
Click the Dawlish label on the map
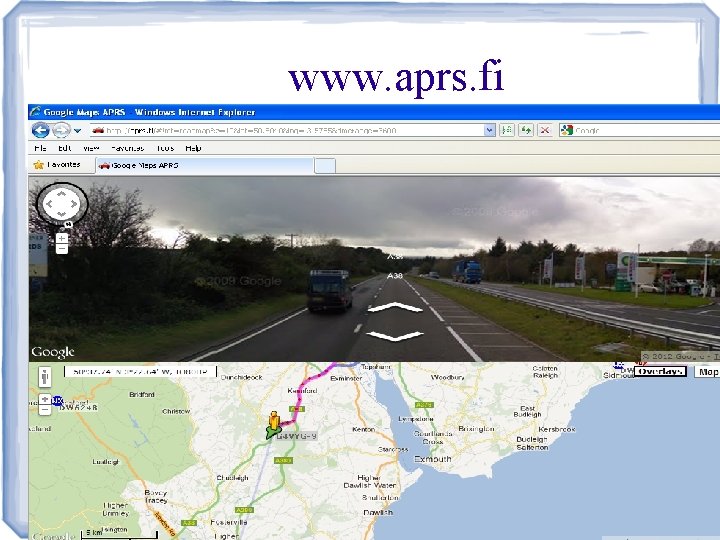(377, 512)
